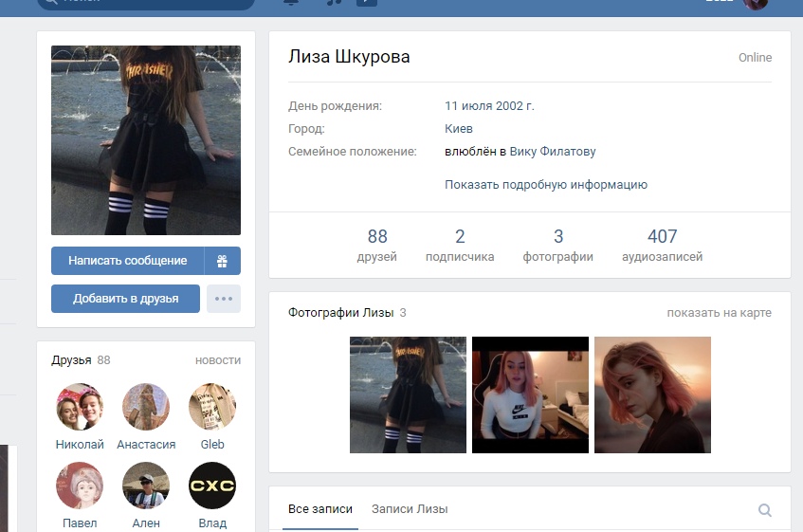The width and height of the screenshot is (803, 532).
Task: Click the name Анастасия under avatar
Action: click(x=146, y=444)
